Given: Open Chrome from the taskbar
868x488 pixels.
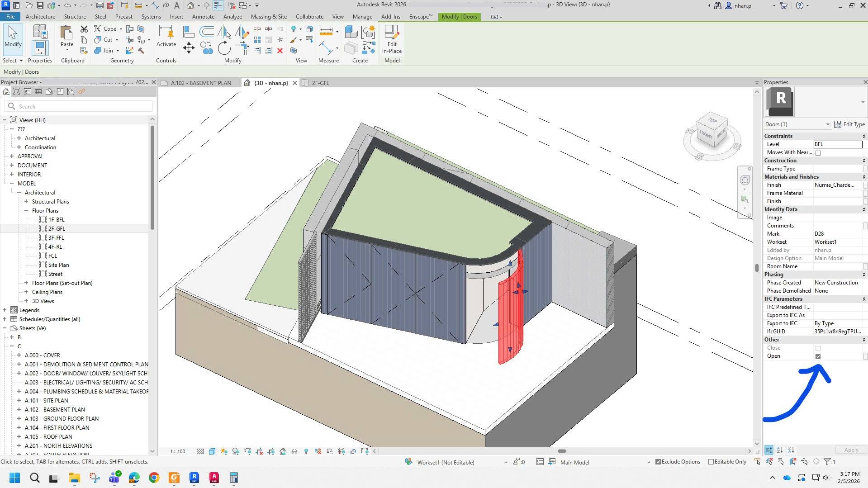Looking at the screenshot, I should click(154, 478).
